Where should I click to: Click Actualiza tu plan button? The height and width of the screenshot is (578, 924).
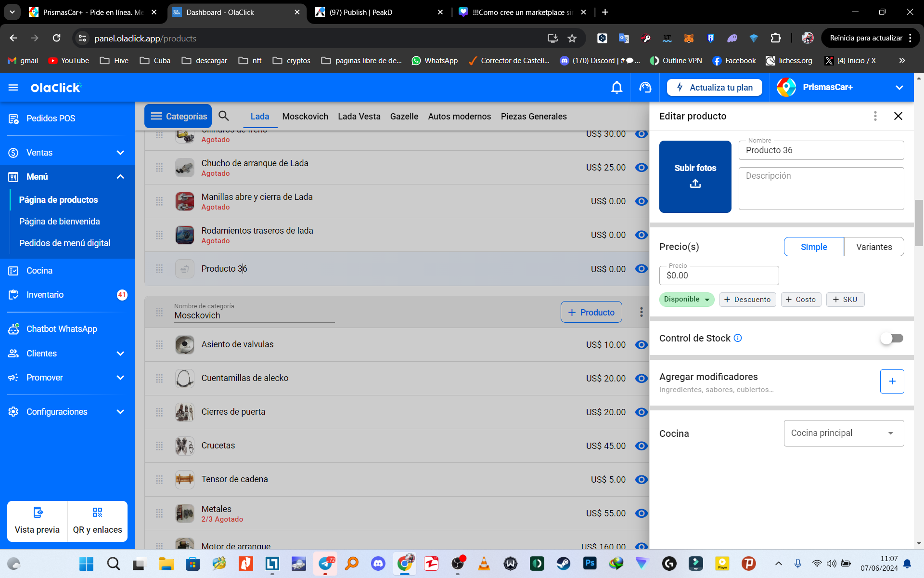pos(714,87)
